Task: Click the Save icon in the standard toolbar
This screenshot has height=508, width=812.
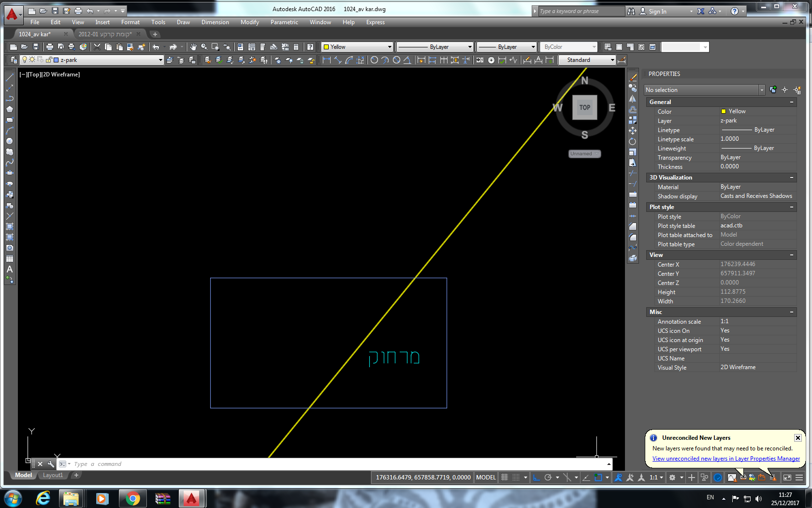Action: (x=36, y=47)
